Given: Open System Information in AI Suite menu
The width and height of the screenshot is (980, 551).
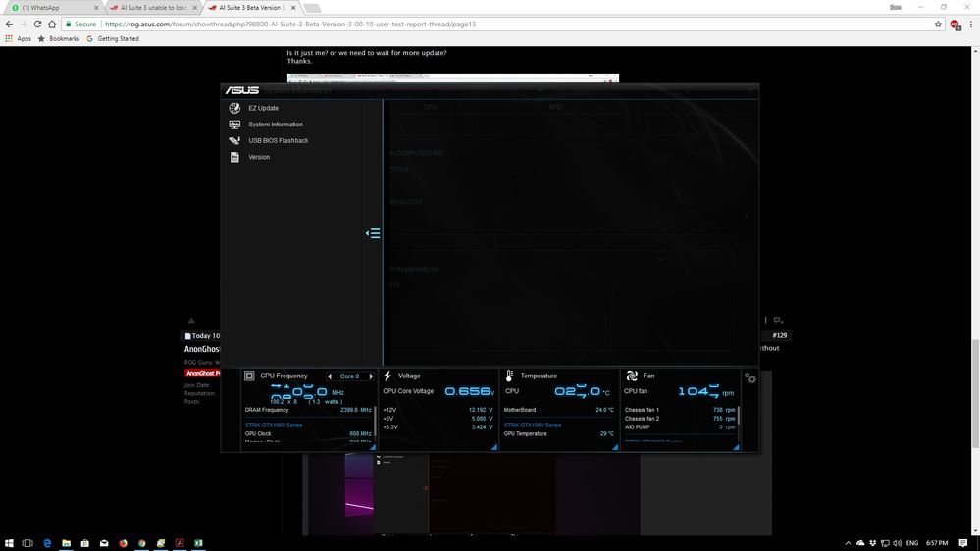Looking at the screenshot, I should coord(276,125).
